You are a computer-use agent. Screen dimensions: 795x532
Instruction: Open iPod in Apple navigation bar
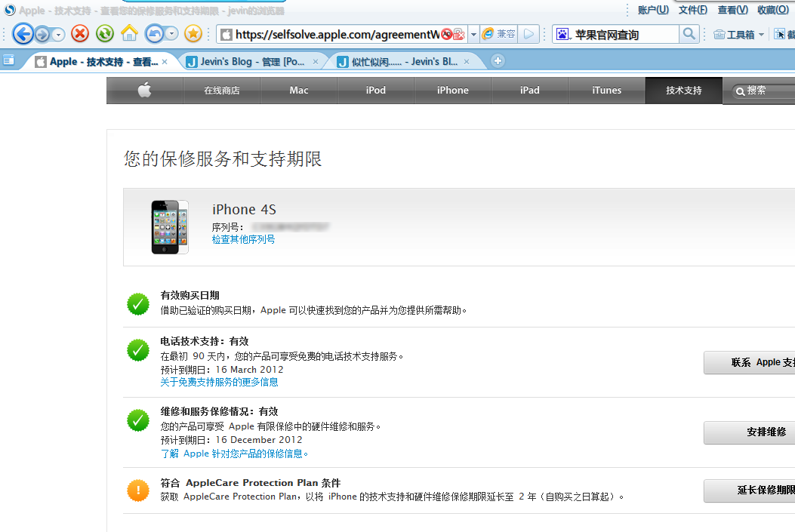[376, 91]
